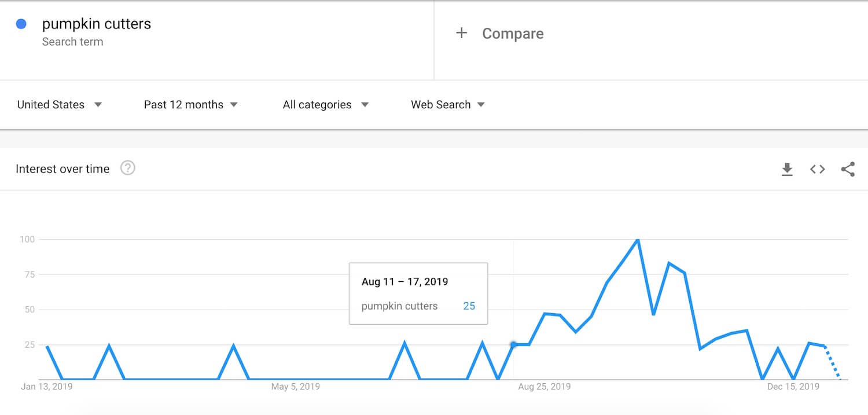Download the interest over time data
This screenshot has height=415, width=868.
(x=787, y=169)
